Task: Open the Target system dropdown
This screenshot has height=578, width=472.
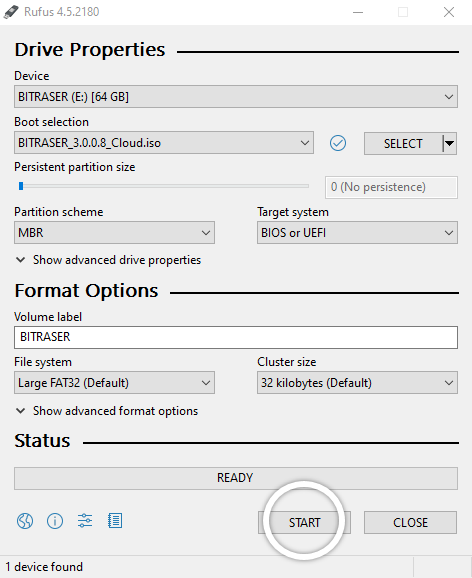Action: coord(357,233)
